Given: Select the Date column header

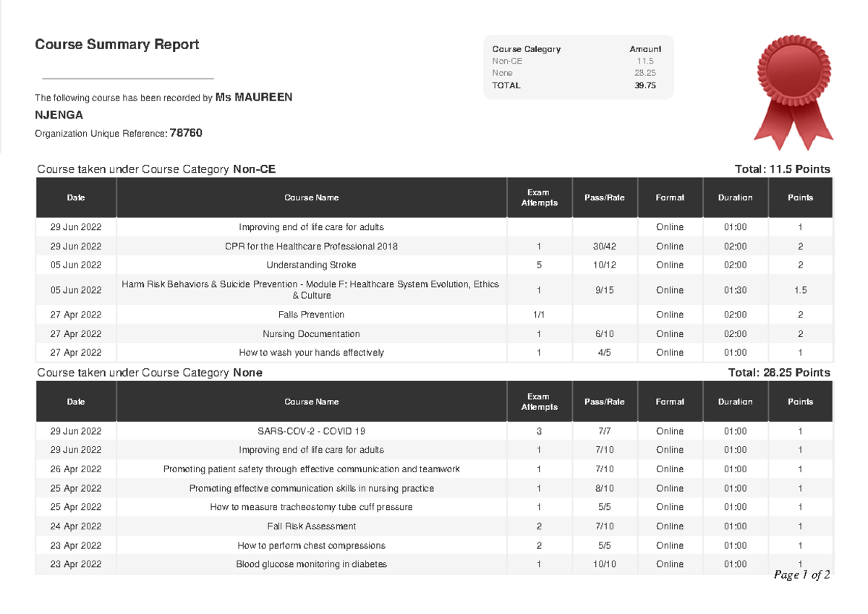Looking at the screenshot, I should pos(75,197).
